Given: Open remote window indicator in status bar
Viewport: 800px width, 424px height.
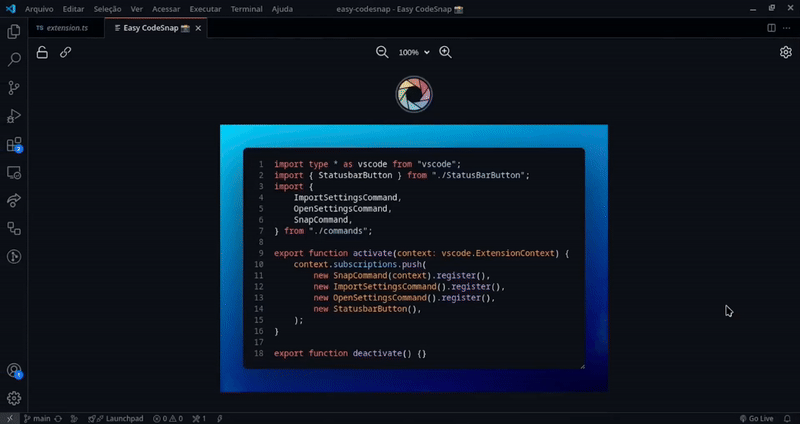Looking at the screenshot, I should coord(10,418).
